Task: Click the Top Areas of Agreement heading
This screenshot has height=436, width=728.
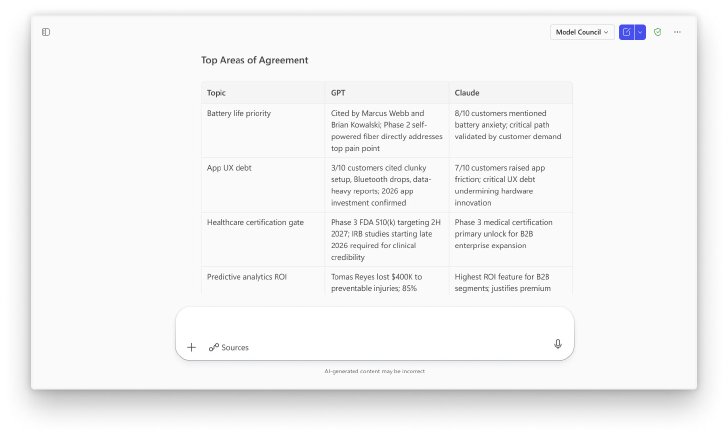Action: pos(254,60)
